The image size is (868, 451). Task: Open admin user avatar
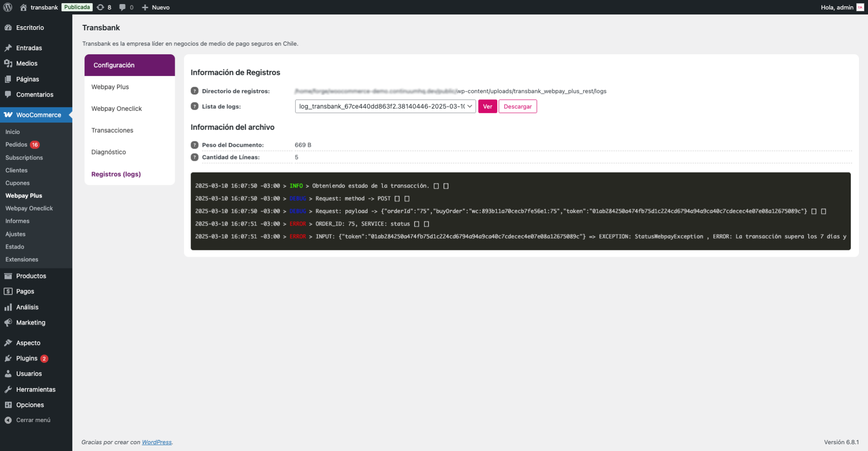pyautogui.click(x=860, y=7)
